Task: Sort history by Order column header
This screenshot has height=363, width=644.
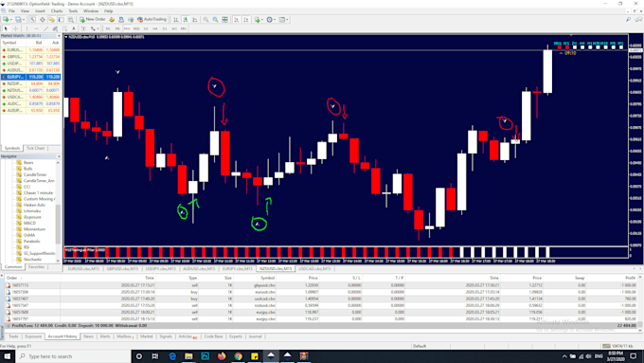Action: coord(12,278)
